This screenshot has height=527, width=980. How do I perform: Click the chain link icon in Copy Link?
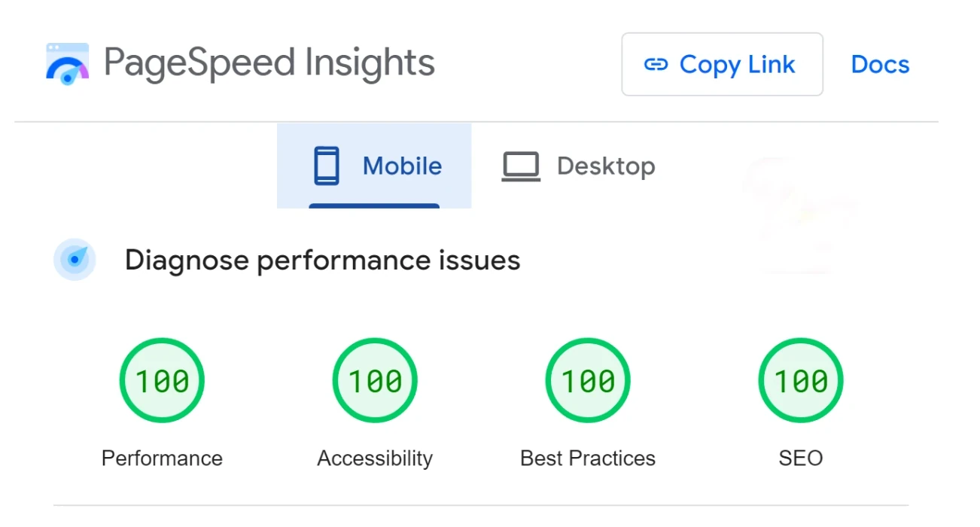point(656,65)
